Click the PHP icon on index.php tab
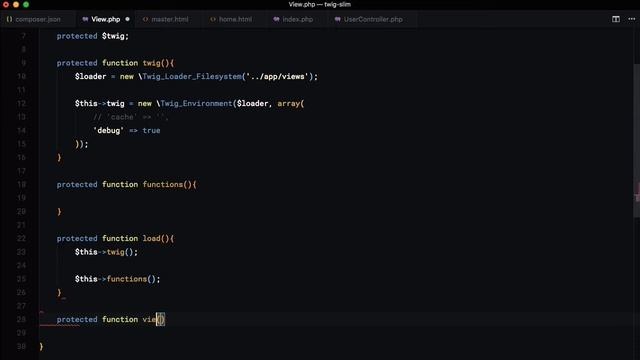The height and width of the screenshot is (360, 640). 276,19
